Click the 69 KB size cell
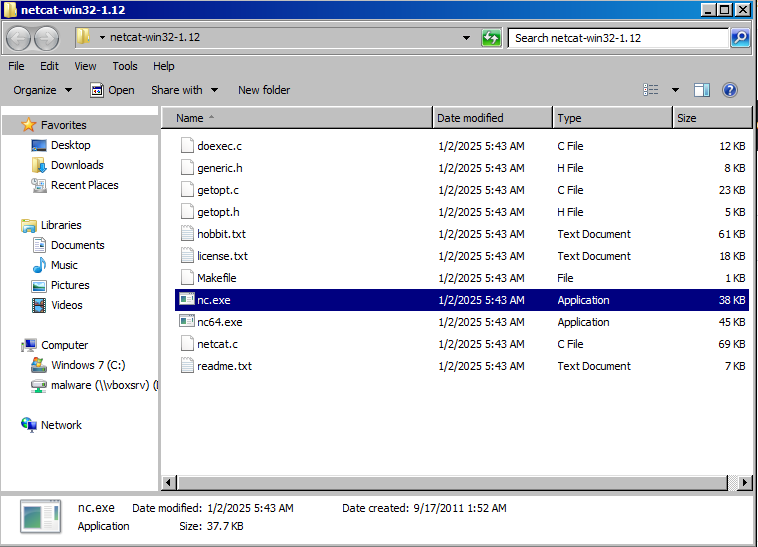Viewport: 758px width, 547px height. (731, 344)
